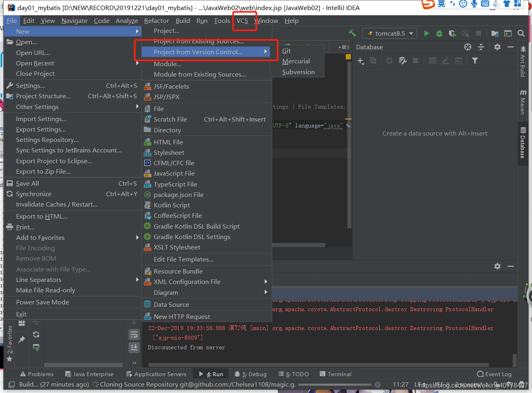The width and height of the screenshot is (532, 393).
Task: Open 2: Favorites side tab
Action: 10,344
